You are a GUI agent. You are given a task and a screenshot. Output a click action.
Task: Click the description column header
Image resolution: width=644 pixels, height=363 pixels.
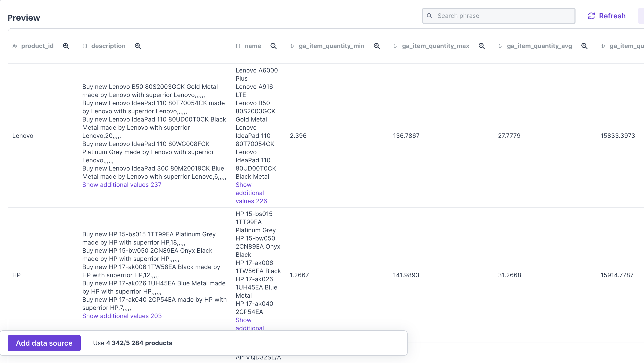108,46
